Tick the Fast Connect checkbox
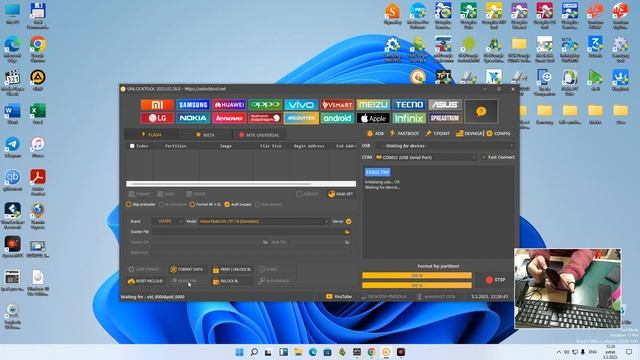 [x=484, y=157]
